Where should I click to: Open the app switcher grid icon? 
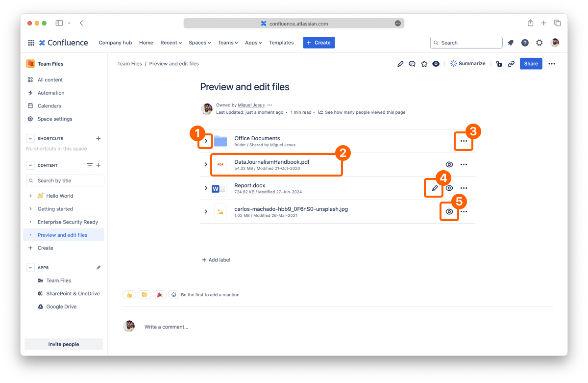click(31, 43)
